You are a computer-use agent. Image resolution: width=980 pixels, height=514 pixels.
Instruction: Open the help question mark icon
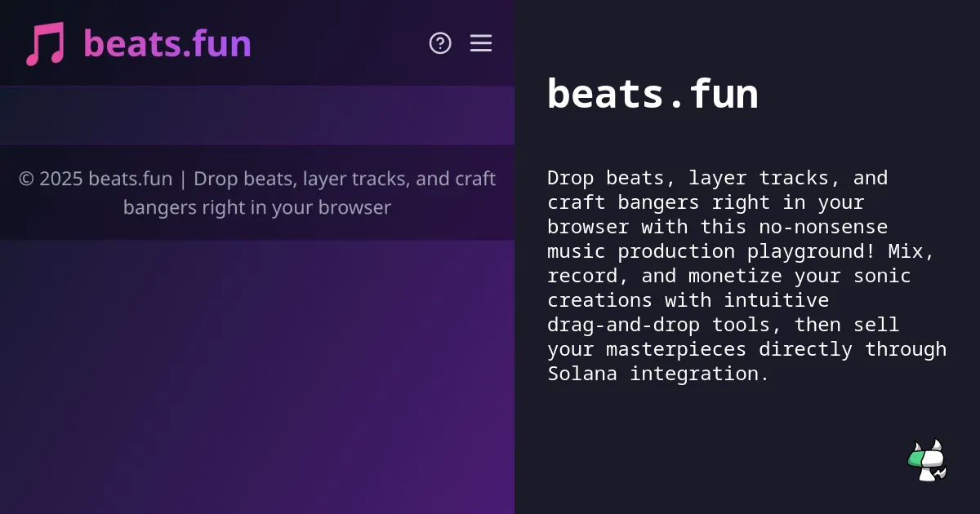tap(440, 43)
